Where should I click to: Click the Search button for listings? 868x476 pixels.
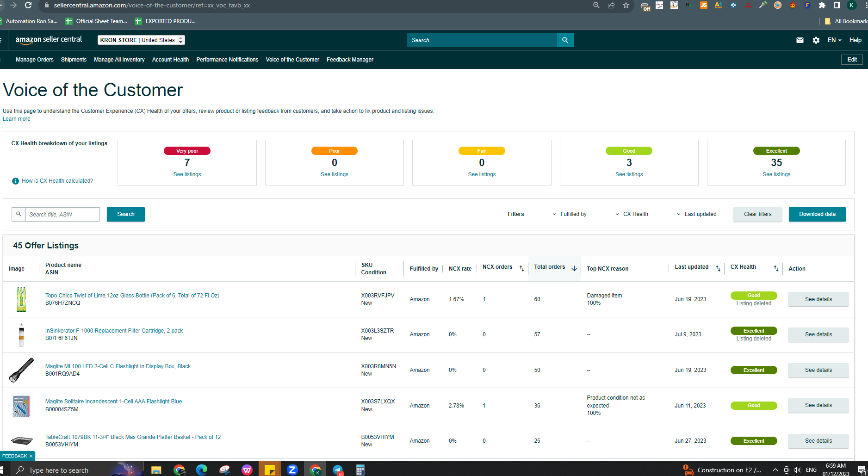[126, 214]
